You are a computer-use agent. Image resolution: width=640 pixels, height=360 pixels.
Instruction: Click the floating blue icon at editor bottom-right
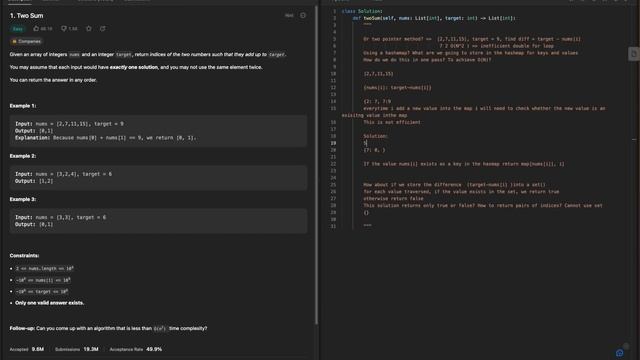pyautogui.click(x=620, y=353)
